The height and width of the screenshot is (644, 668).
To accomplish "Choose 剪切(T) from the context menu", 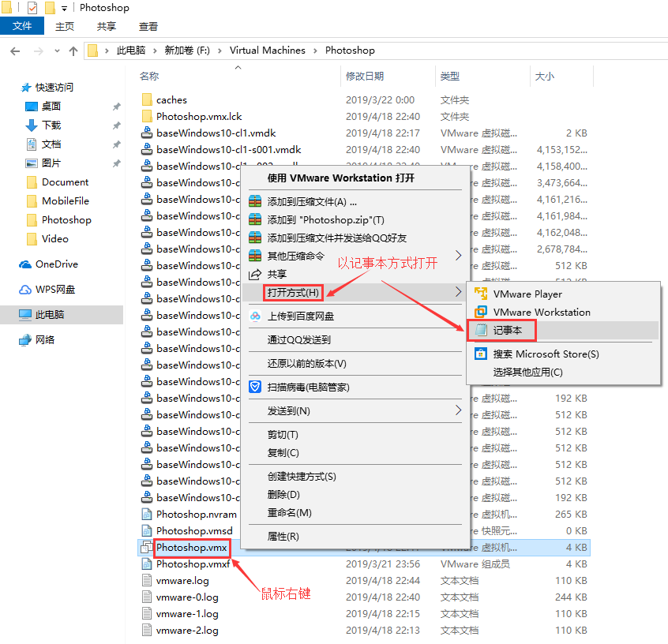I will (283, 434).
